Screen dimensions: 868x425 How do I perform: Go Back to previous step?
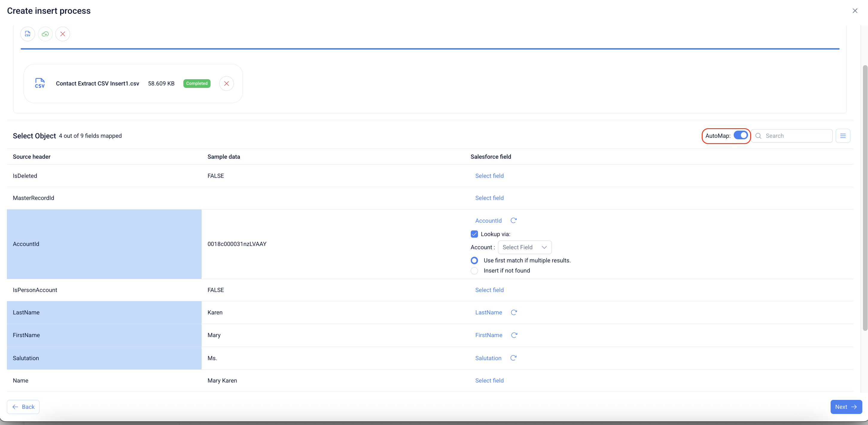pyautogui.click(x=23, y=407)
